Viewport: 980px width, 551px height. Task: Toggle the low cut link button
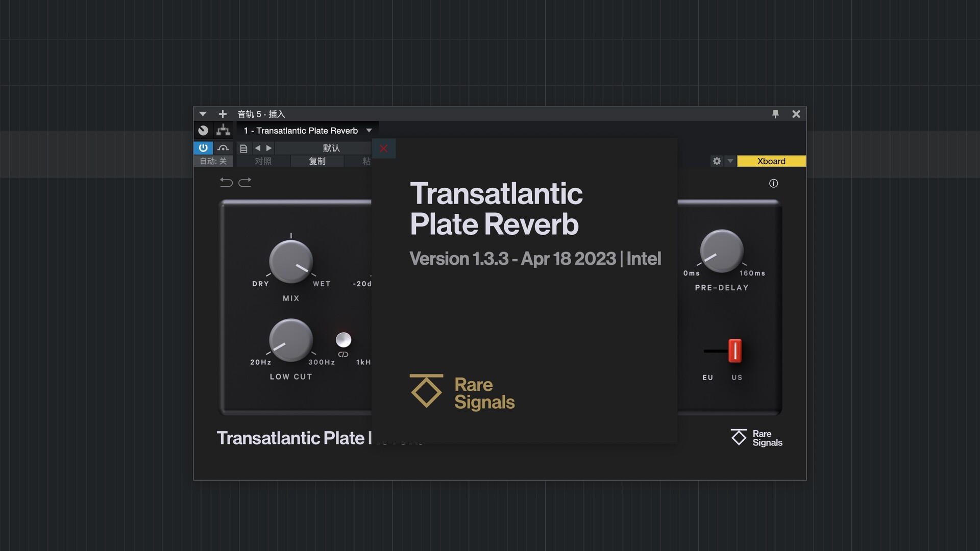click(343, 341)
